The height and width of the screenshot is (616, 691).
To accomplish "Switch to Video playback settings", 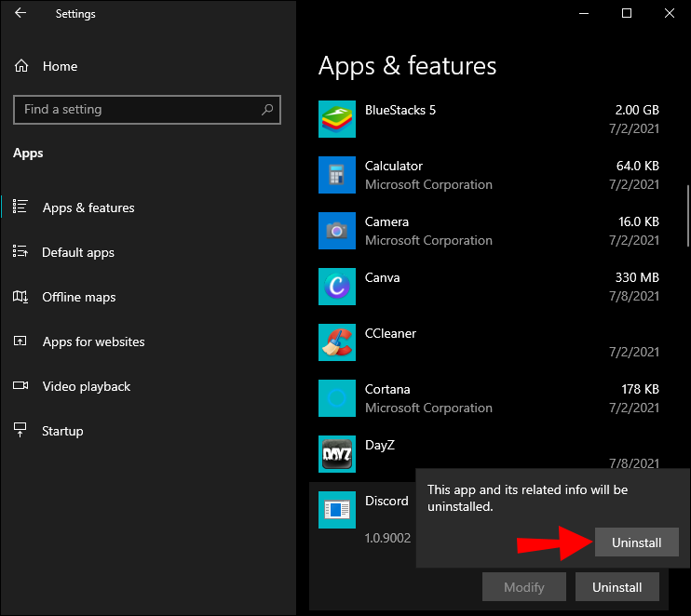I will coord(86,386).
